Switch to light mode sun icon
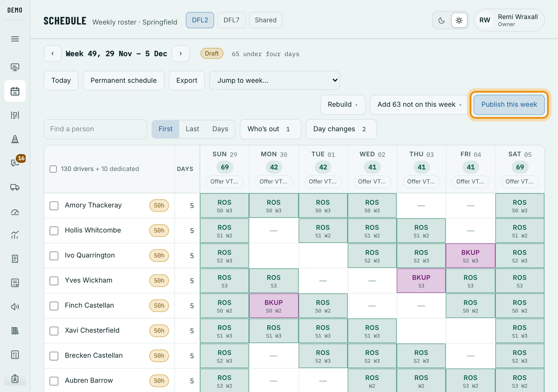 459,20
